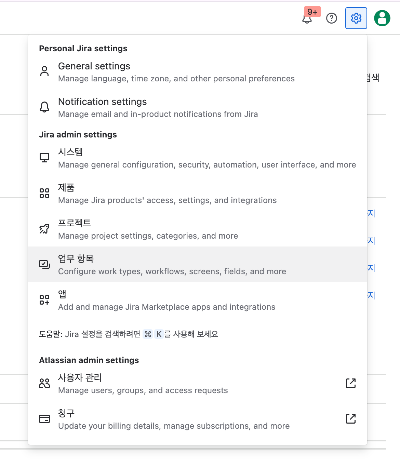400x467 pixels.
Task: Click the credit card icon beside 청구
Action: [x=44, y=419]
